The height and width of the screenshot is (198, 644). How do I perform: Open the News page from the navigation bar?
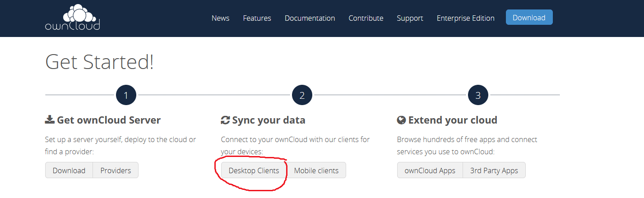pos(220,18)
